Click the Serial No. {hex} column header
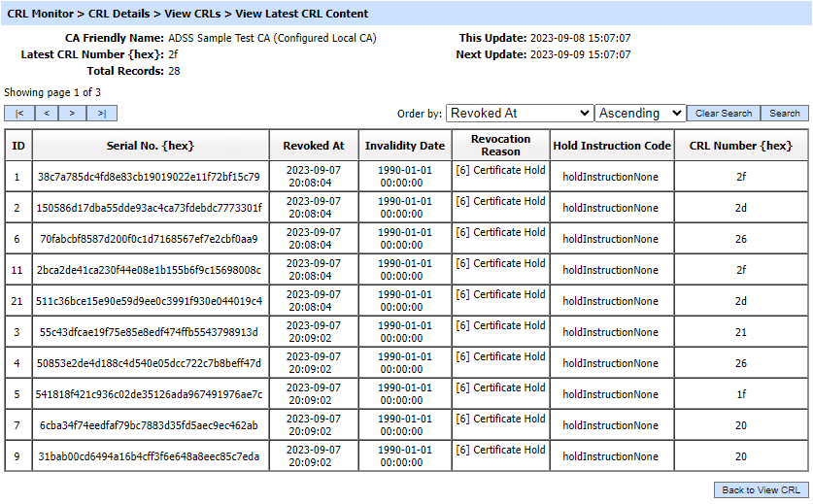Image resolution: width=813 pixels, height=504 pixels. pyautogui.click(x=150, y=146)
